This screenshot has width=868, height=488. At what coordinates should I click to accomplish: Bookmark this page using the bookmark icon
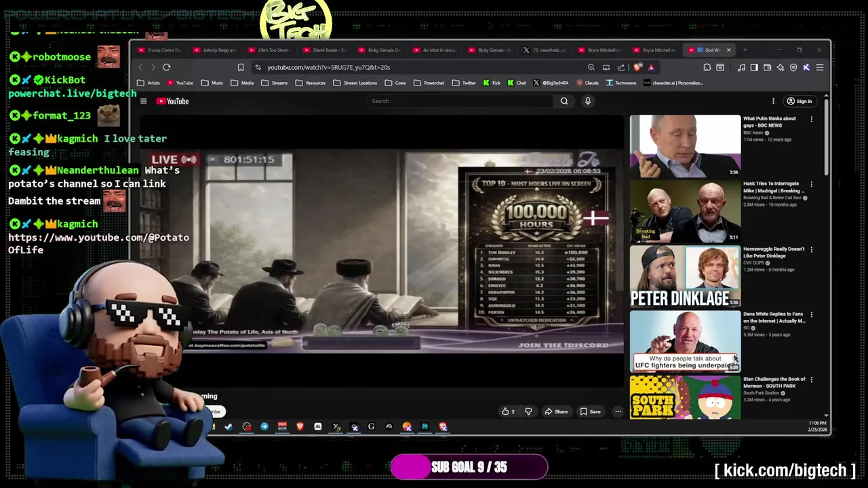coord(240,67)
